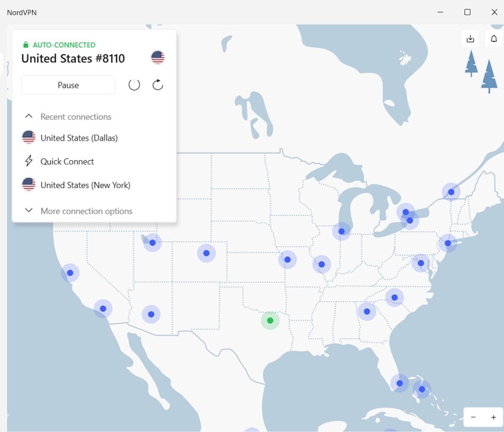This screenshot has width=504, height=432.
Task: Select the Denver server dot
Action: tap(206, 253)
